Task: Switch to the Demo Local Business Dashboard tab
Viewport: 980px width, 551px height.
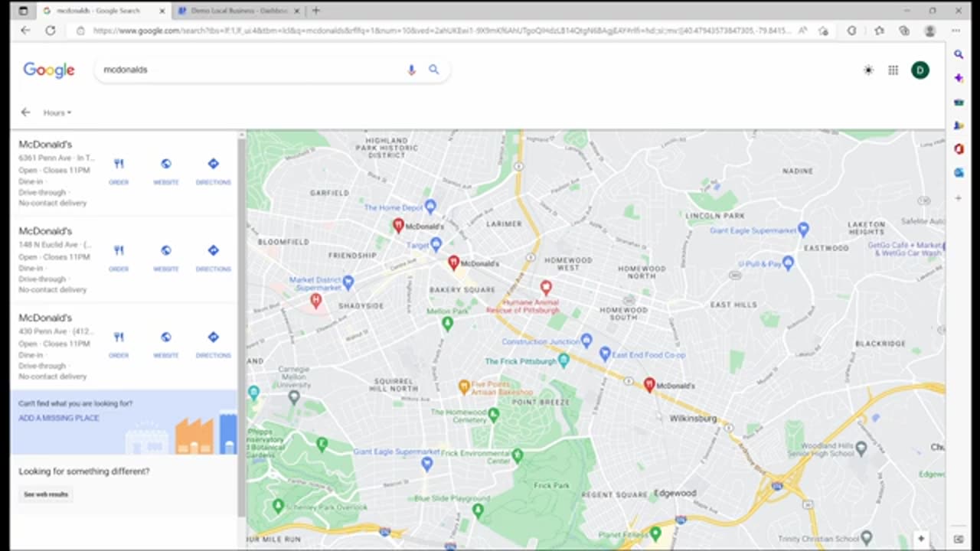Action: coord(238,11)
